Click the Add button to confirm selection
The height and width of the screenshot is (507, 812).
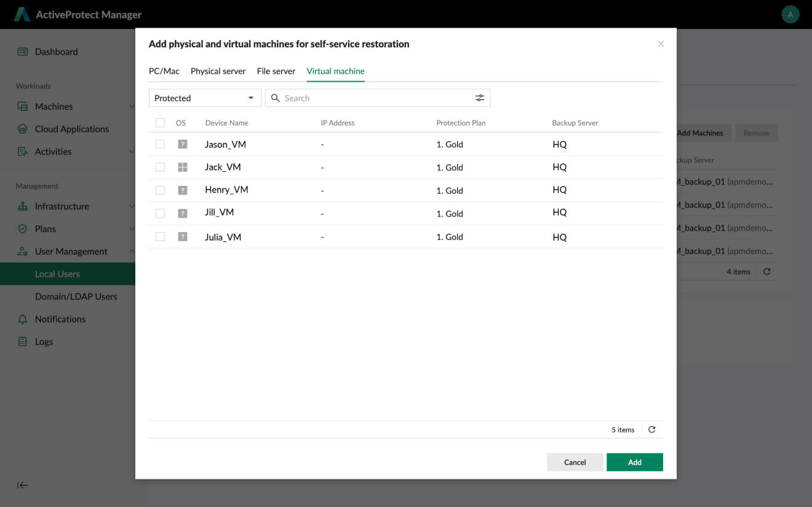(x=635, y=462)
